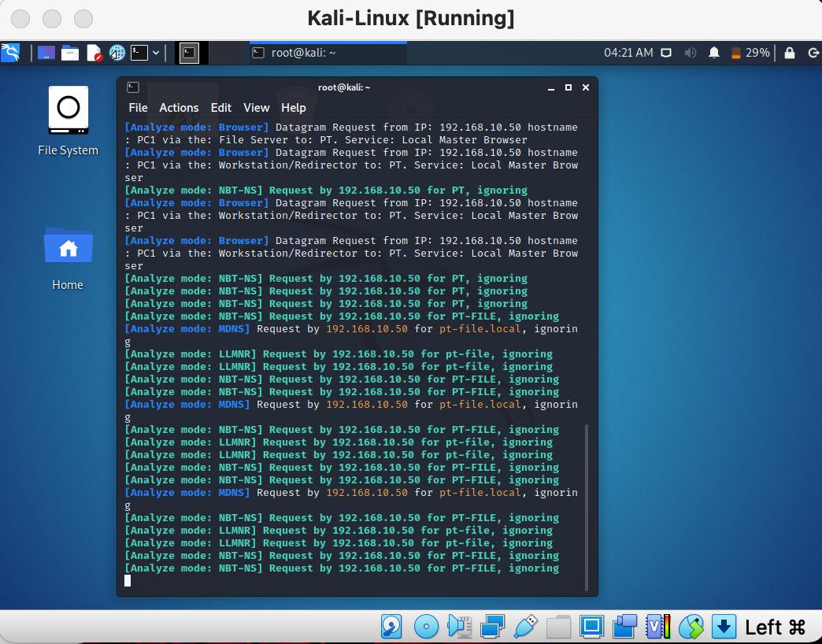Click the root@kali taskbar window button
This screenshot has height=644, width=822.
click(328, 53)
